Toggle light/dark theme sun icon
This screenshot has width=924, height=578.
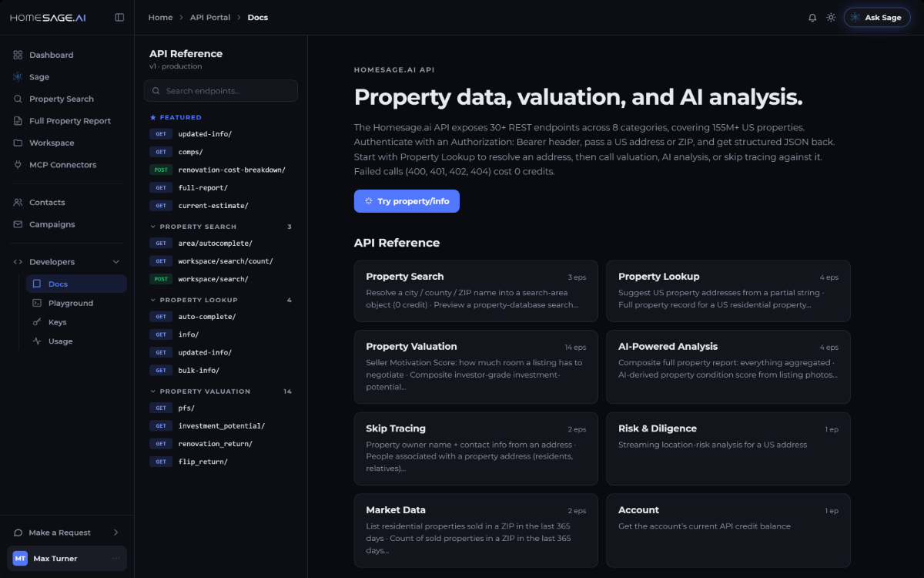point(831,18)
